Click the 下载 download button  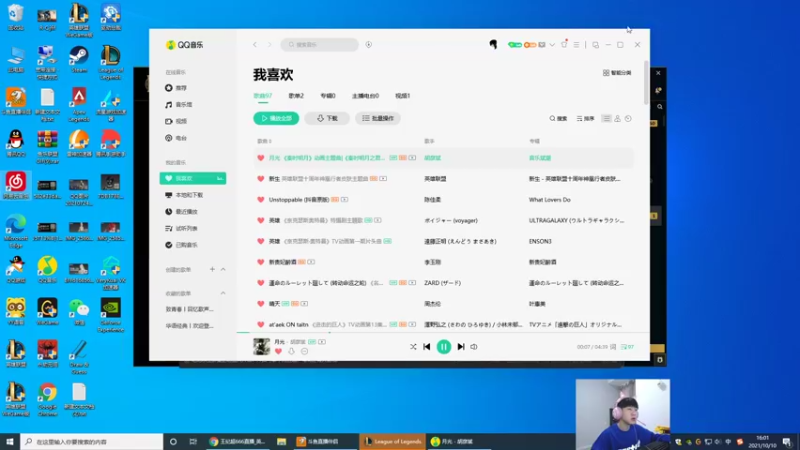pos(327,118)
